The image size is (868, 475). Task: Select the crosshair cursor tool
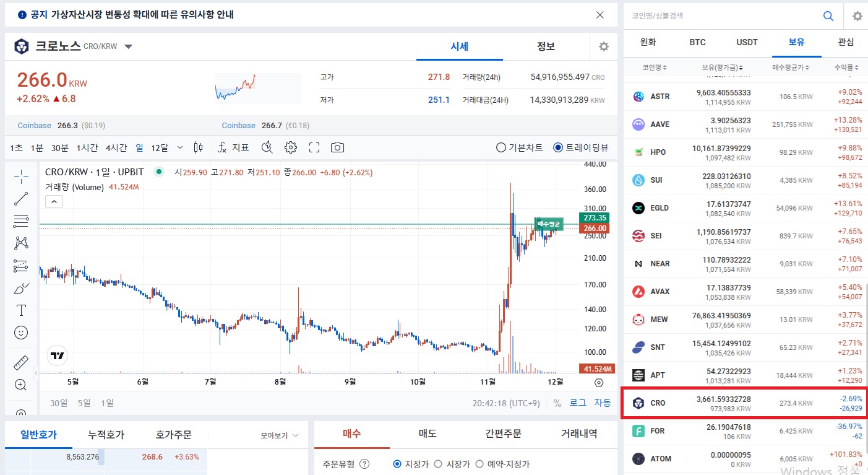point(21,176)
